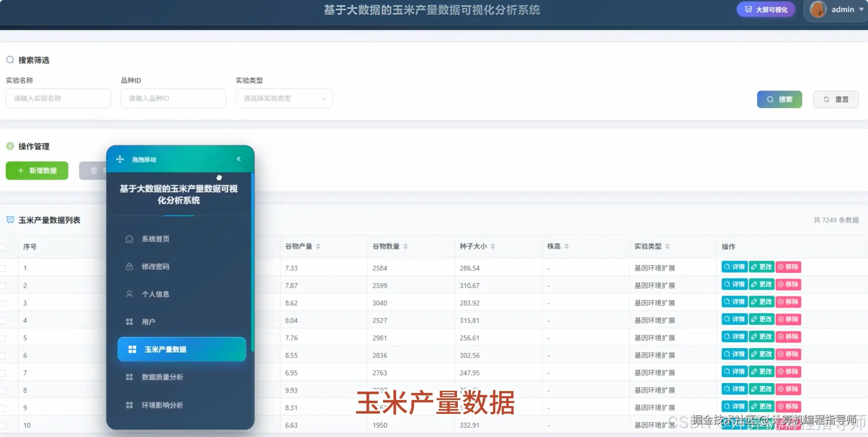View 详情 for row with yield 8.04
The height and width of the screenshot is (437, 868).
tap(735, 320)
